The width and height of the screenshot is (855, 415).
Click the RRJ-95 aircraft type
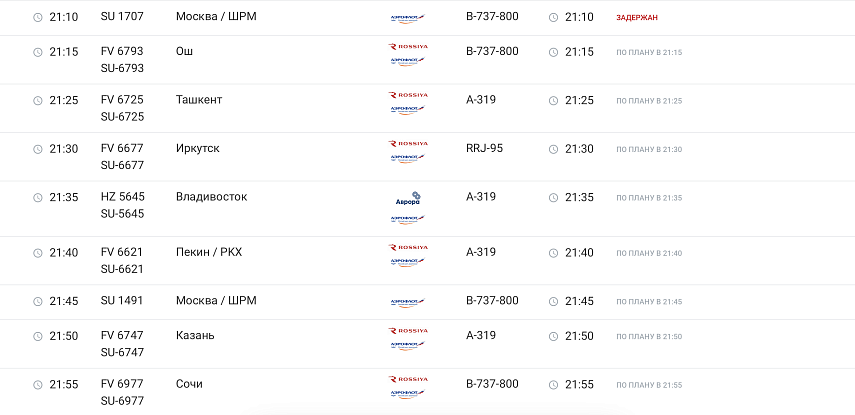point(485,149)
